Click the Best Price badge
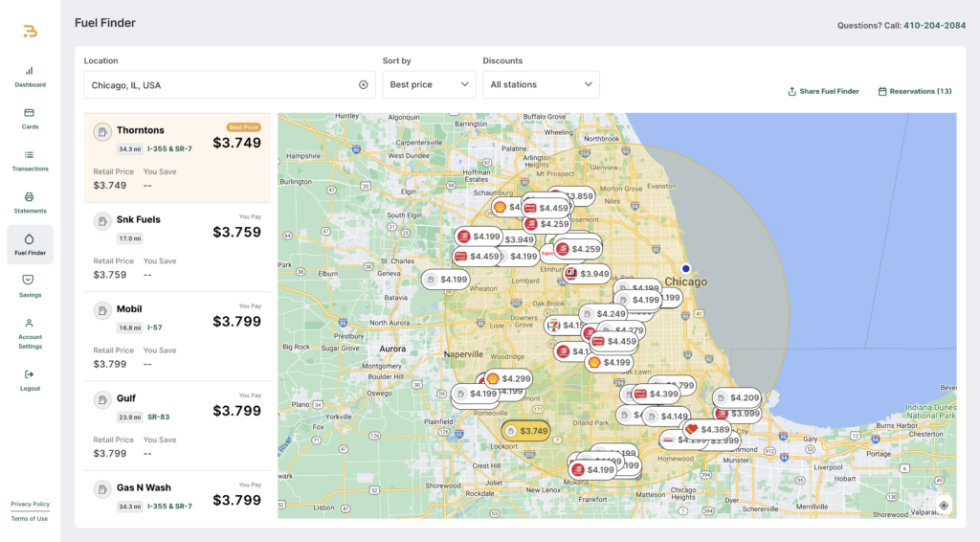The height and width of the screenshot is (542, 980). 243,127
